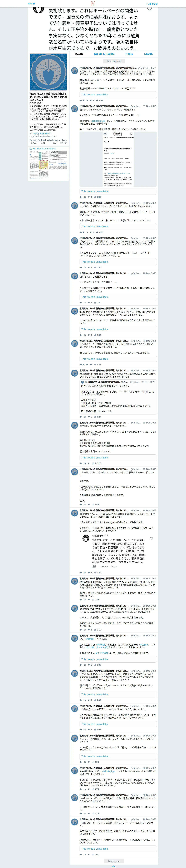The height and width of the screenshot is (868, 186).
Task: Click the Tweets count 3,723 in profile stats
Action: pyautogui.click(x=33, y=143)
